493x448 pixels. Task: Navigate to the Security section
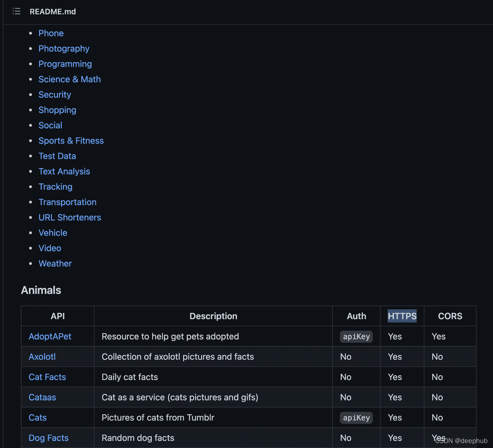55,95
